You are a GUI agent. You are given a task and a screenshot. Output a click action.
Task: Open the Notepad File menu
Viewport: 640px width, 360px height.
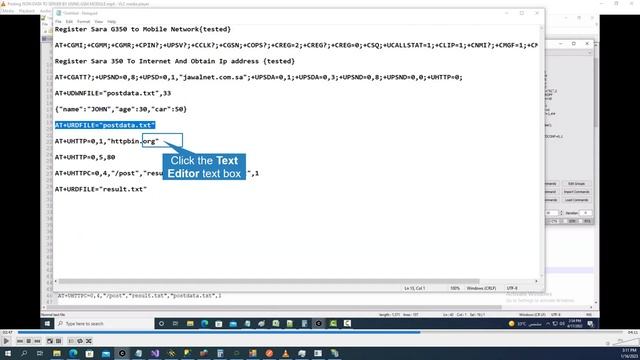click(x=58, y=21)
